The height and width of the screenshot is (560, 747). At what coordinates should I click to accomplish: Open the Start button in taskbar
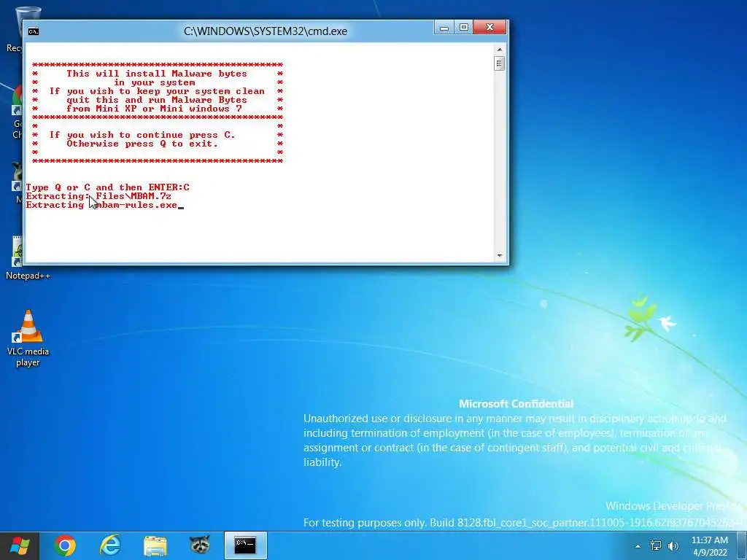(x=20, y=545)
